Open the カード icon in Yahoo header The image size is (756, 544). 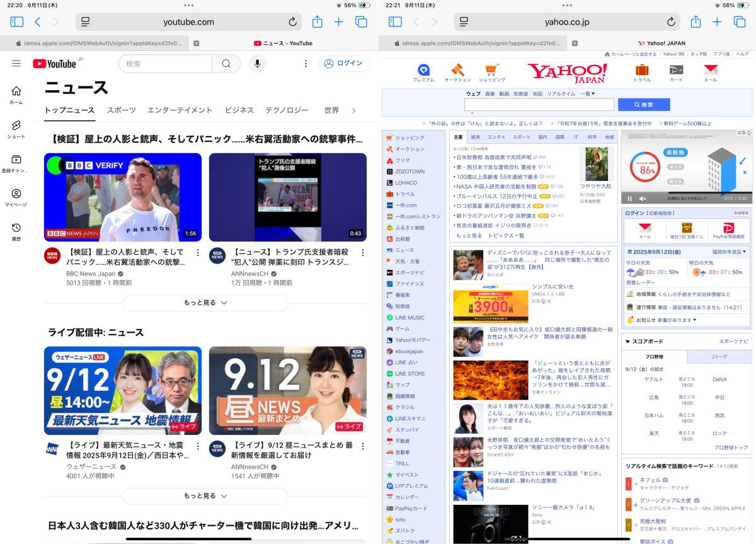(x=676, y=73)
